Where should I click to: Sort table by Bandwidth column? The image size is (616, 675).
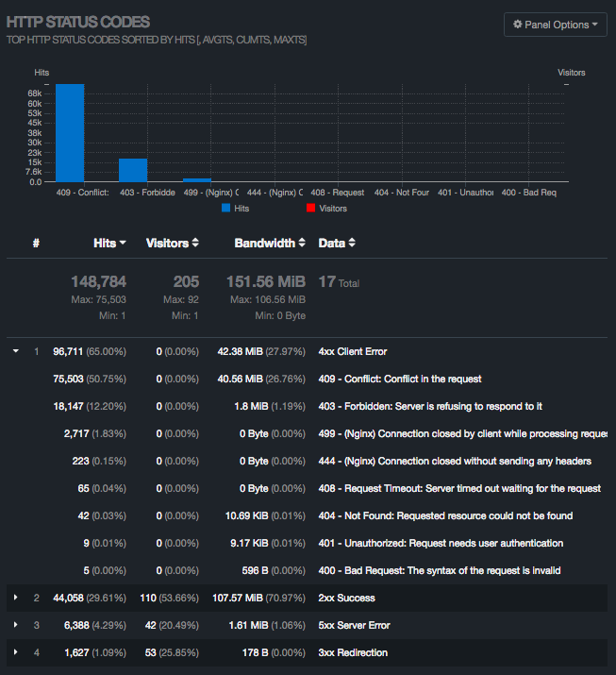[x=270, y=243]
